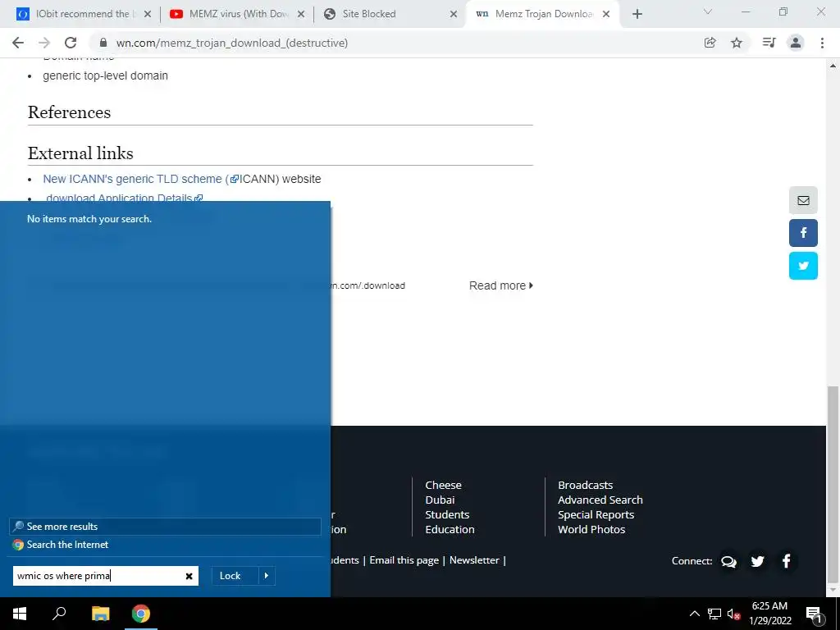Click the Connect chat bubbles icon
The width and height of the screenshot is (840, 630).
(728, 561)
